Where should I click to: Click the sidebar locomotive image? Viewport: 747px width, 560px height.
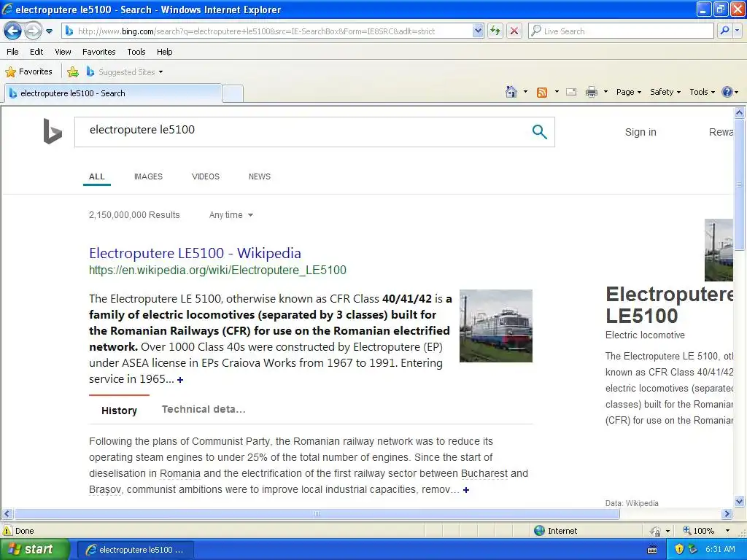tap(719, 250)
